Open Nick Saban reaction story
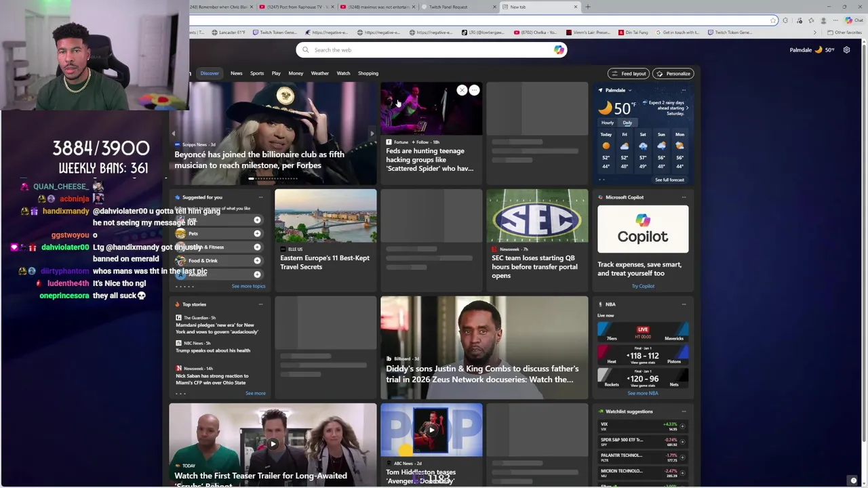Image resolution: width=868 pixels, height=488 pixels. pyautogui.click(x=212, y=379)
